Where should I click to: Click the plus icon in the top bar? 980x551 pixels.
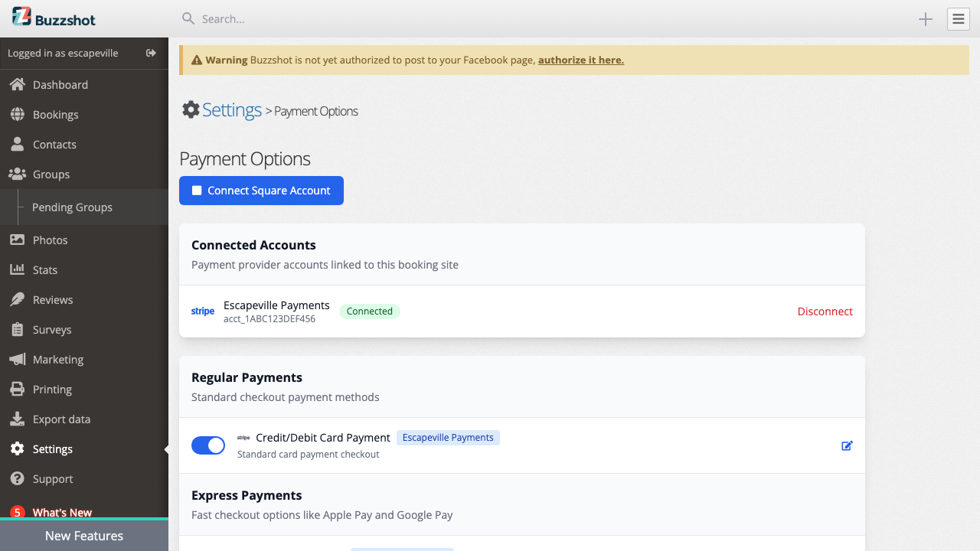925,19
